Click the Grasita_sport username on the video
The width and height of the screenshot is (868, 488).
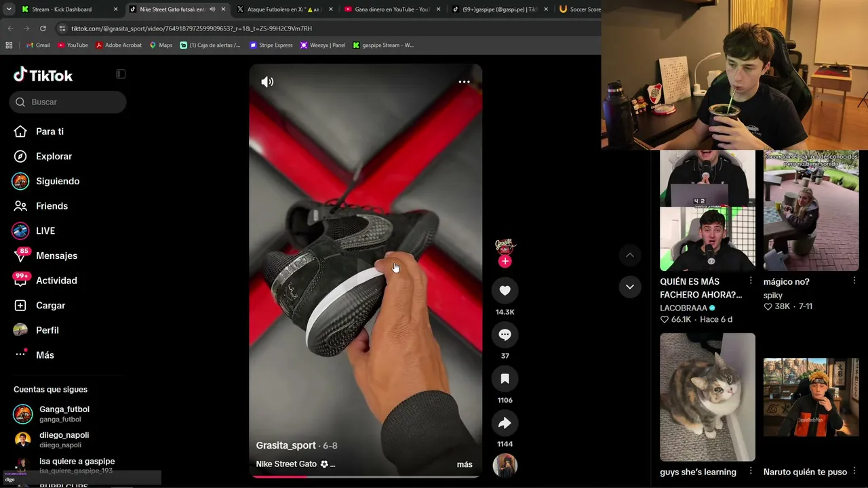(x=286, y=445)
